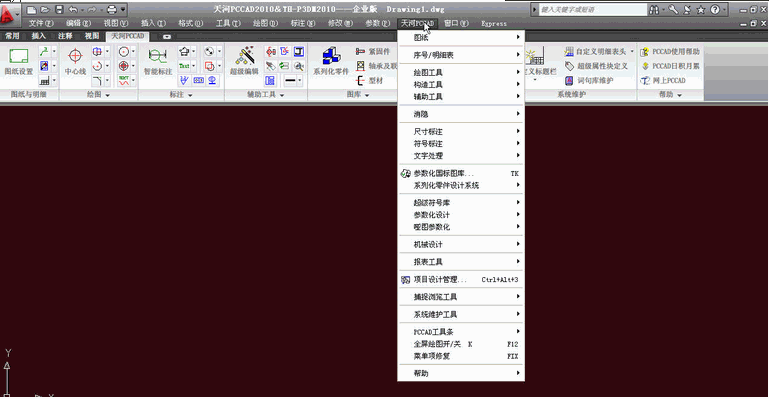The height and width of the screenshot is (399, 769).
Task: Expand the 绘图 panel dropdown arrow
Action: click(107, 95)
